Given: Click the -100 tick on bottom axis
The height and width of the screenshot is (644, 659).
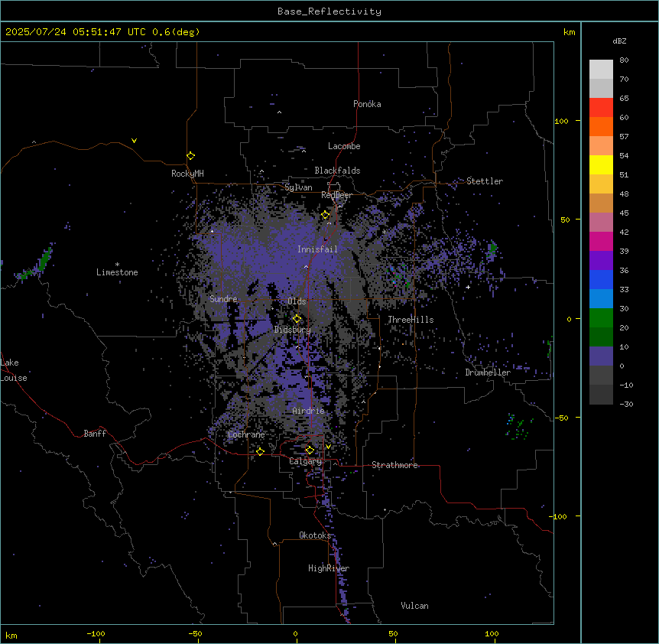Looking at the screenshot, I should point(96,633).
